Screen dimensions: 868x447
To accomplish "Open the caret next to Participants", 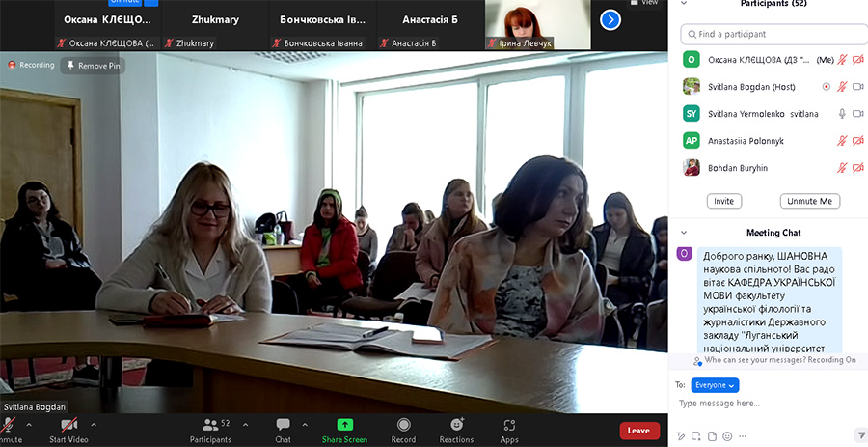I will [x=245, y=425].
